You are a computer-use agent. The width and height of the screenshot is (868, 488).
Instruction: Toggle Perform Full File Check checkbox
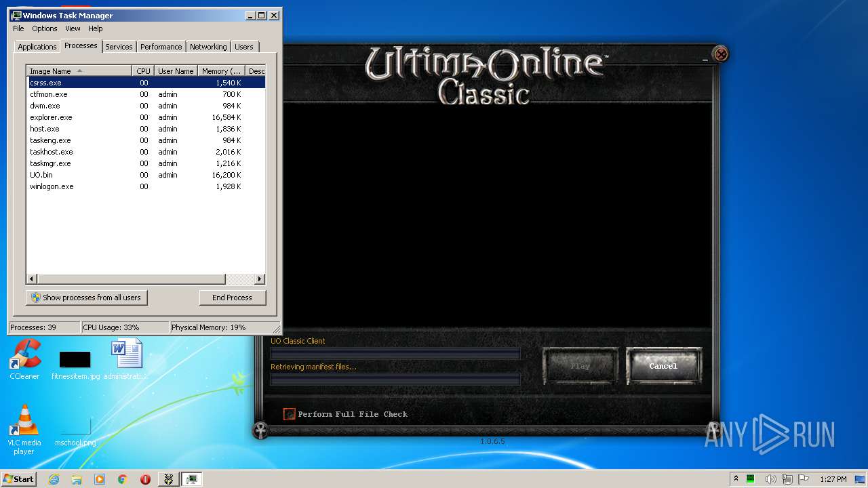tap(289, 413)
